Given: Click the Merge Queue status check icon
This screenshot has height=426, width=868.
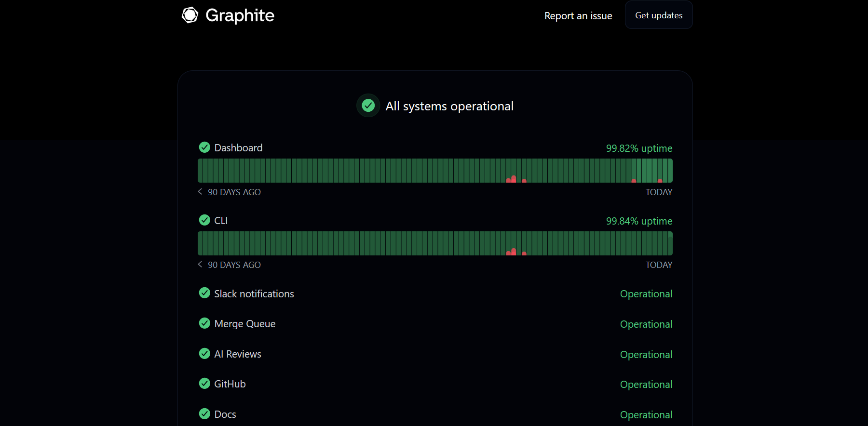Looking at the screenshot, I should pos(204,323).
